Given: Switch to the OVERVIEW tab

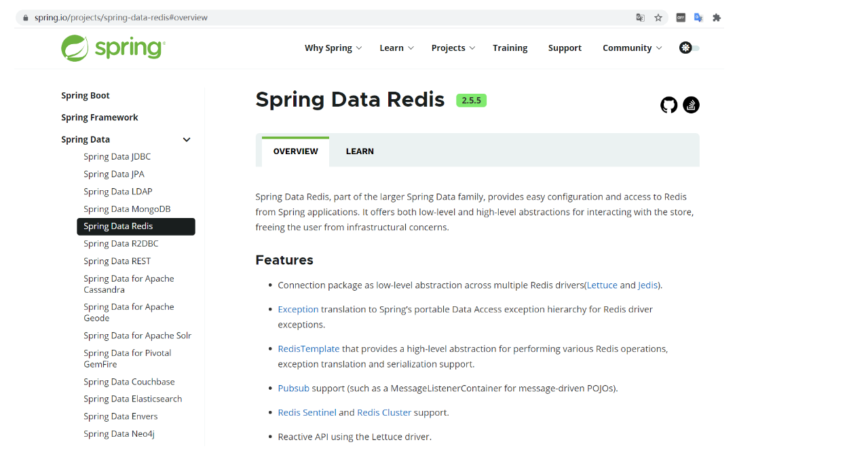Looking at the screenshot, I should [295, 151].
